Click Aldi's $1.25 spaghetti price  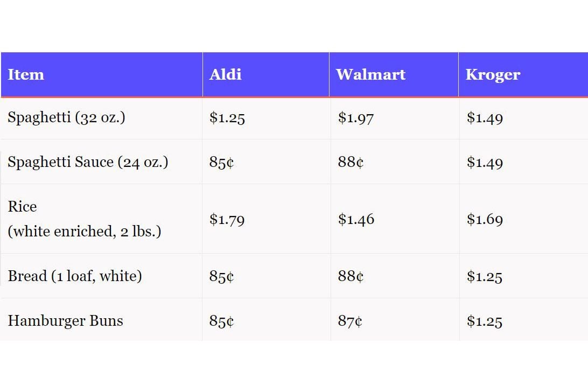point(227,118)
